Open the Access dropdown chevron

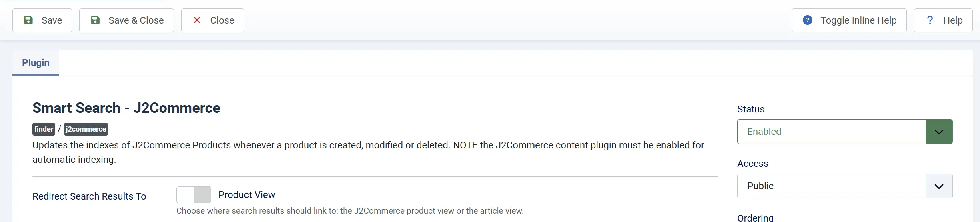pos(939,186)
